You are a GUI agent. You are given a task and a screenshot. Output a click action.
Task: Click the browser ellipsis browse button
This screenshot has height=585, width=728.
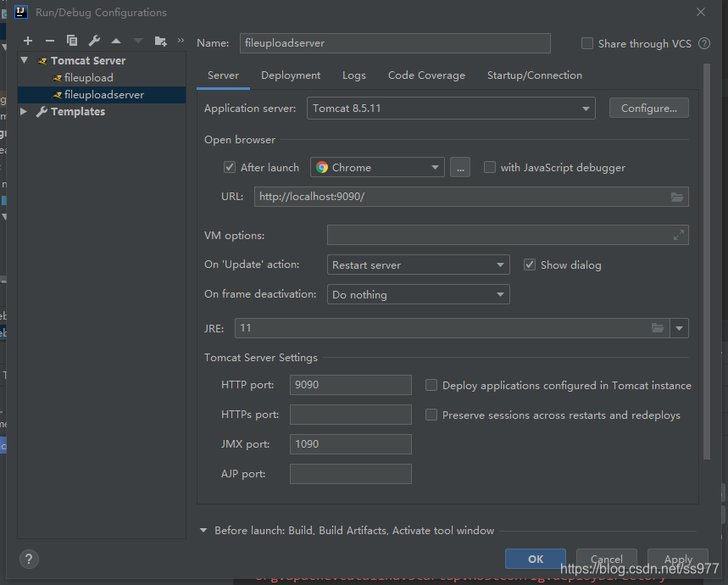point(460,167)
